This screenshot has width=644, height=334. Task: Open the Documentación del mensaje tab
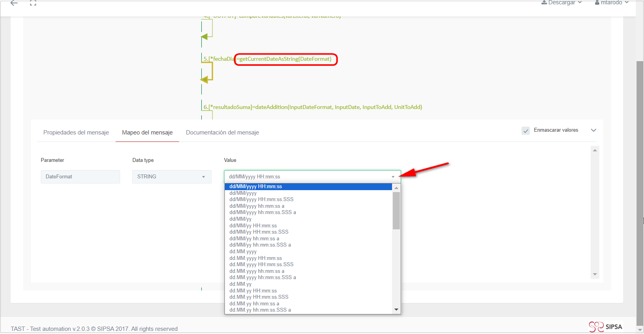(223, 133)
